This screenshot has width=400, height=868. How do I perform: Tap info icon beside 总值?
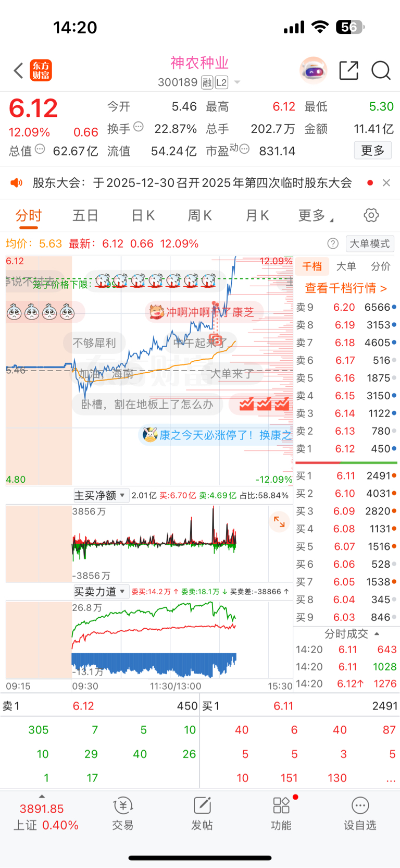40,149
